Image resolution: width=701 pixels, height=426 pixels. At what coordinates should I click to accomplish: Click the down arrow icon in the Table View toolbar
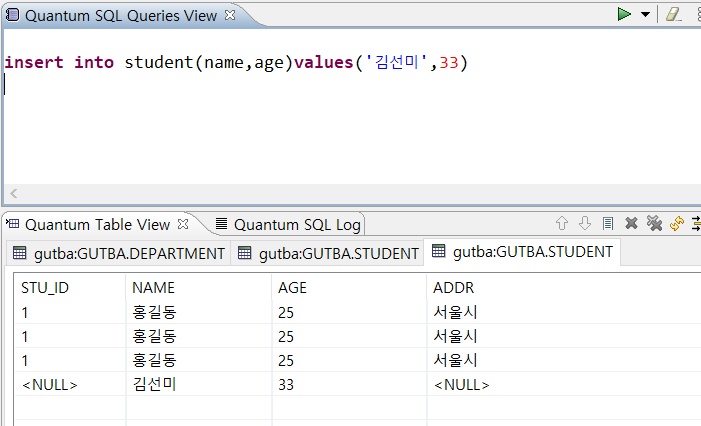[585, 223]
